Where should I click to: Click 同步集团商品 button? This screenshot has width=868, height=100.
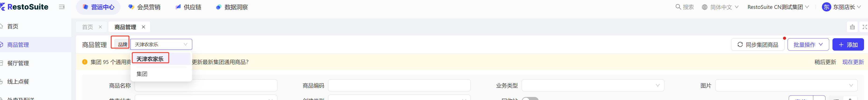[757, 45]
